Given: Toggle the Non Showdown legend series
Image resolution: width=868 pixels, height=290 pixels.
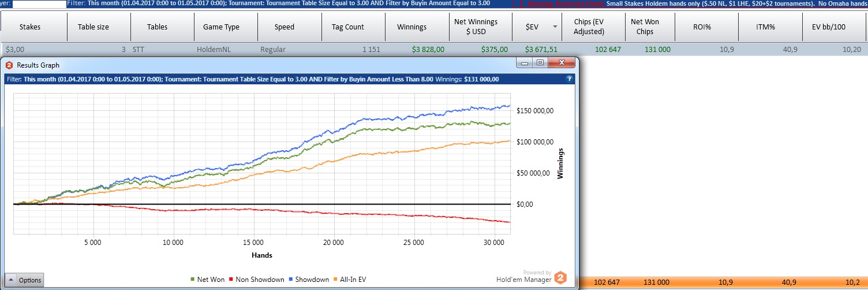Looking at the screenshot, I should click(x=257, y=280).
